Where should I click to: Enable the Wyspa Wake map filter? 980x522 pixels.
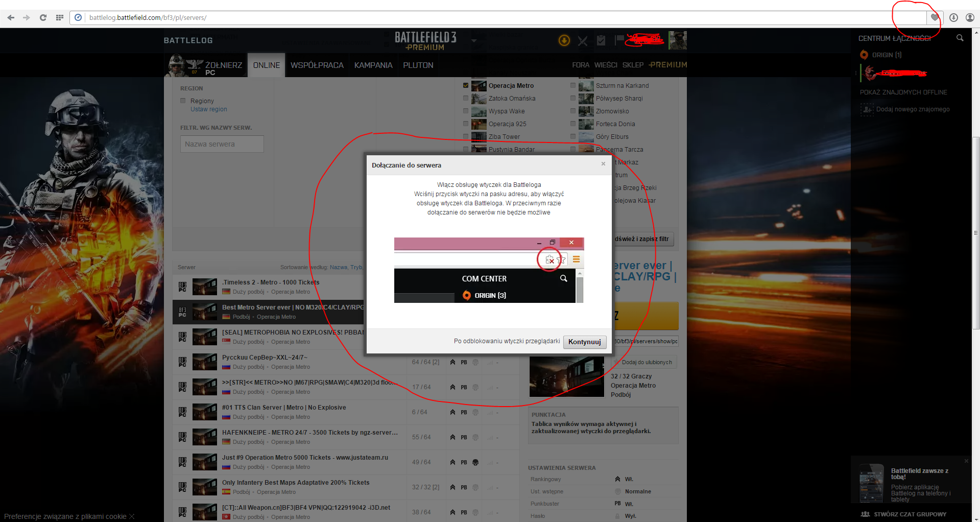[x=466, y=111]
